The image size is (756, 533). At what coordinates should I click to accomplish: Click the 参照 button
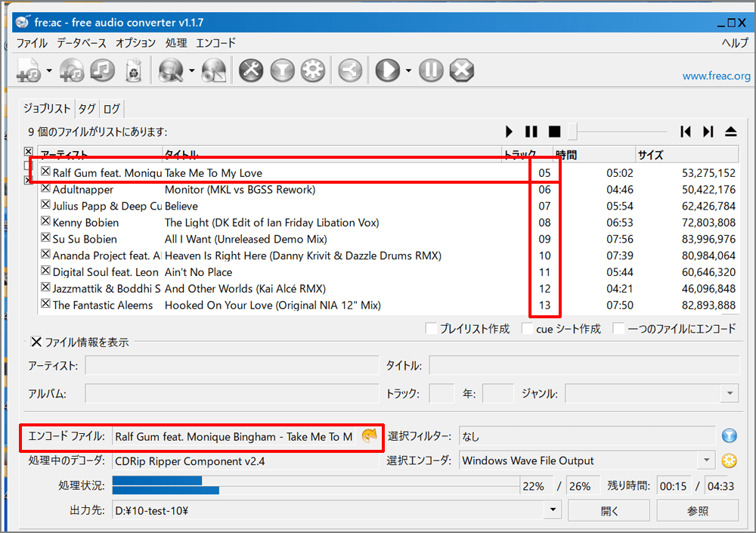[697, 511]
